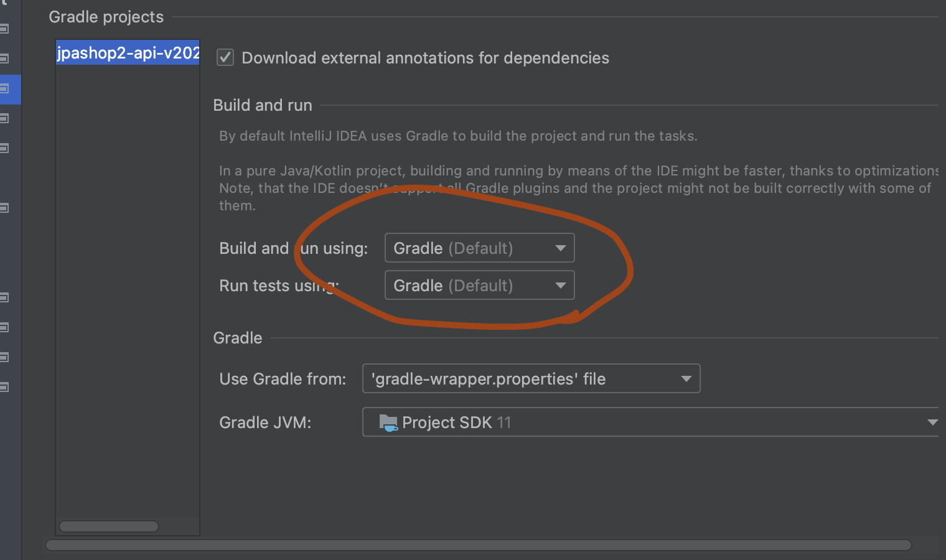Click the 'gradle-wrapper.properties' file value

click(x=488, y=379)
